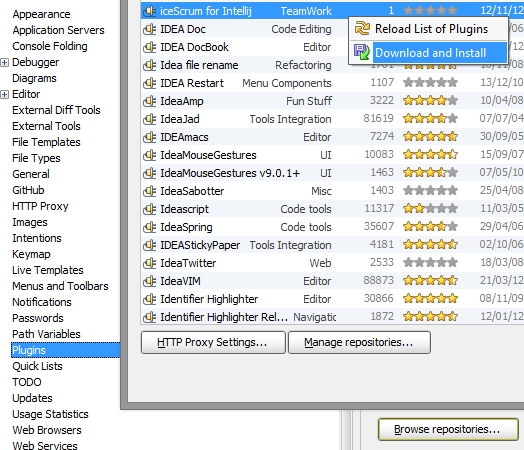524x450 pixels.
Task: Click the plugin icon next to IDEA DocBook
Action: (149, 47)
